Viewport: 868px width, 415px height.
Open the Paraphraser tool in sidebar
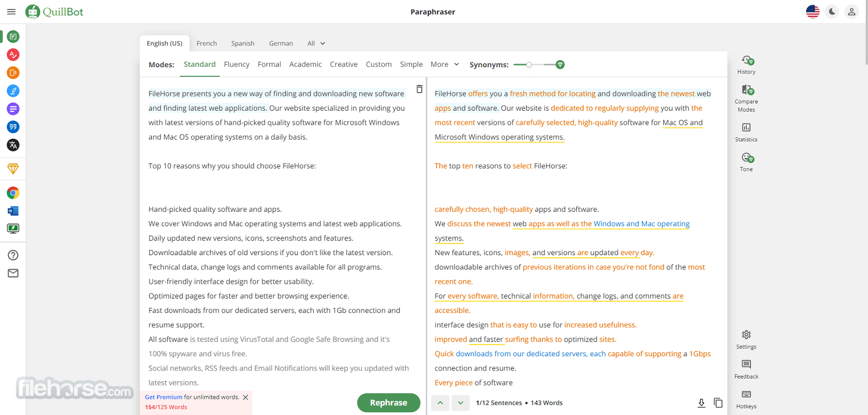[x=13, y=37]
